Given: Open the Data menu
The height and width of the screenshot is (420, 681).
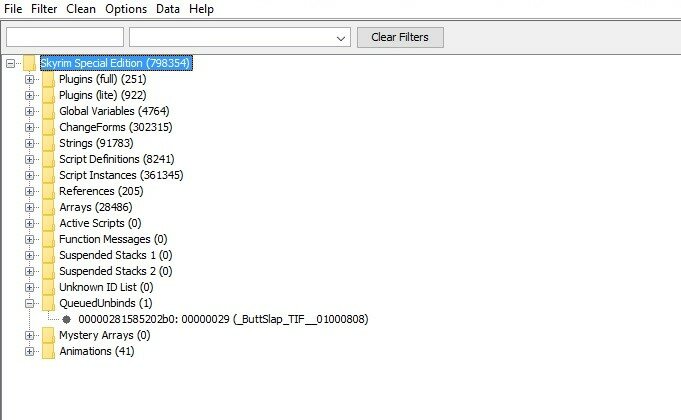Looking at the screenshot, I should (168, 9).
